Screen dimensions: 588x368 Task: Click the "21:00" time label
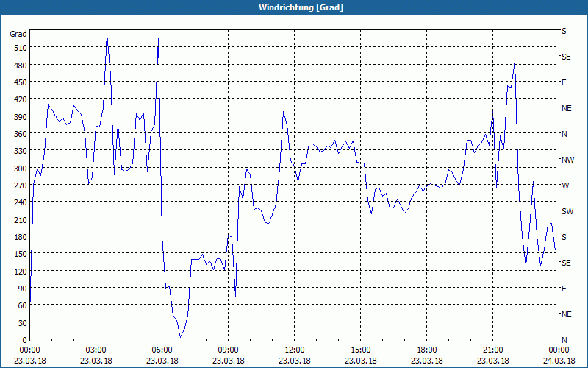click(492, 350)
